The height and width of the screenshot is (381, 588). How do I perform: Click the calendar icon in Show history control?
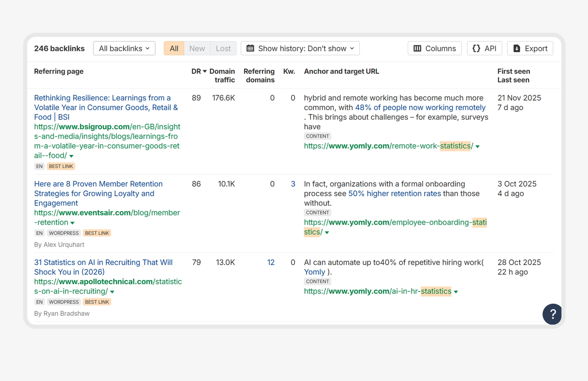tap(250, 48)
